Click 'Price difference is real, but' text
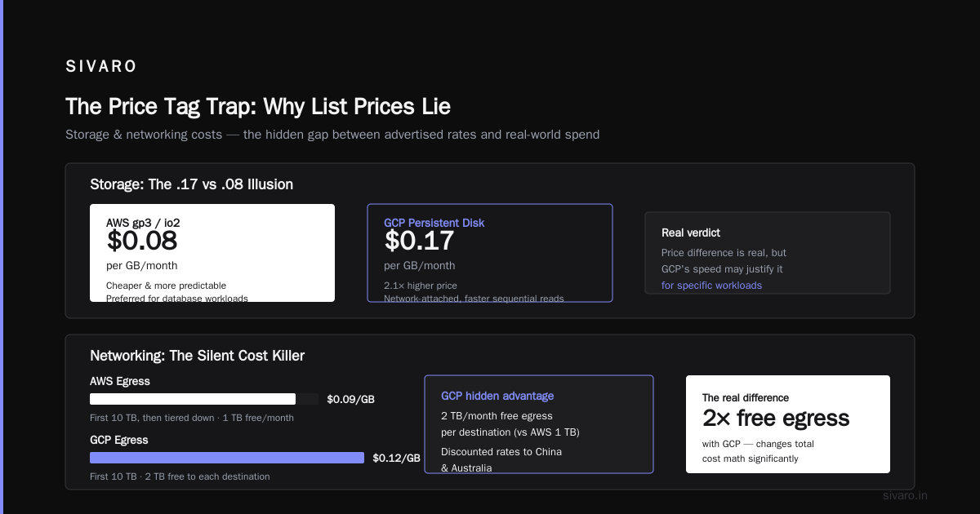Viewport: 980px width, 514px height. (724, 253)
